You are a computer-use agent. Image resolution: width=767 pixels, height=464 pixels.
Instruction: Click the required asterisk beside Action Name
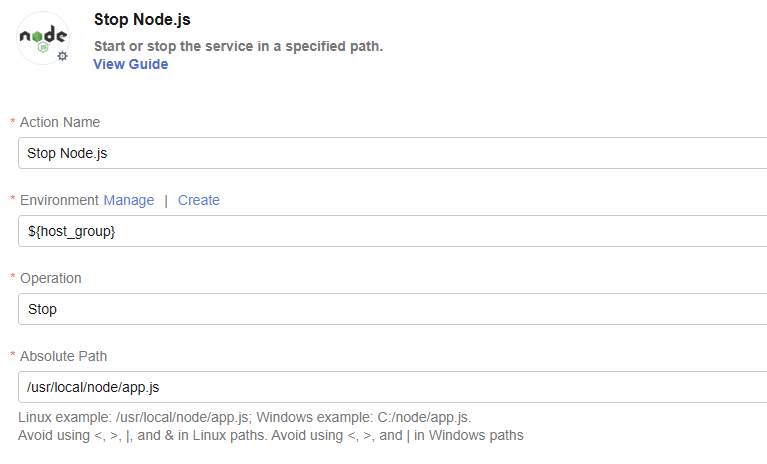click(x=13, y=123)
